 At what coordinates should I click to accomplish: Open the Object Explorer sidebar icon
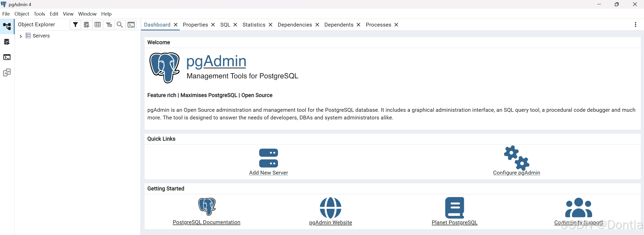pyautogui.click(x=7, y=26)
